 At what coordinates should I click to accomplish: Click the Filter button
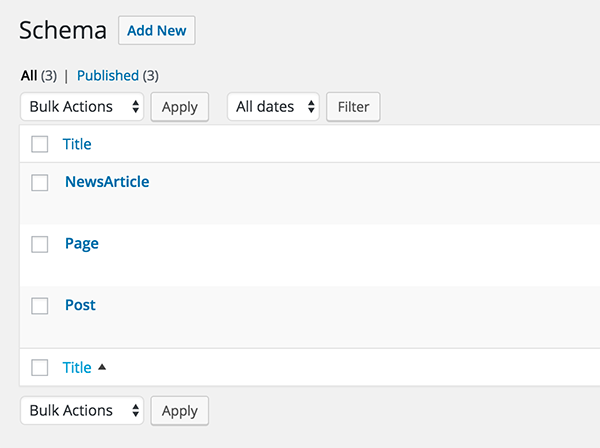point(353,107)
